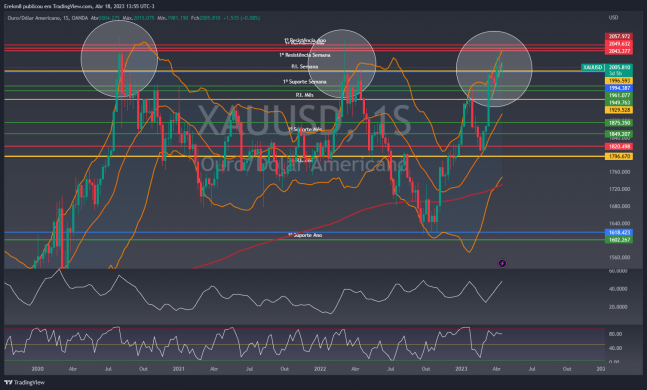This screenshot has height=390, width=647.
Task: Select the 1820.498 red price label
Action: [x=619, y=147]
